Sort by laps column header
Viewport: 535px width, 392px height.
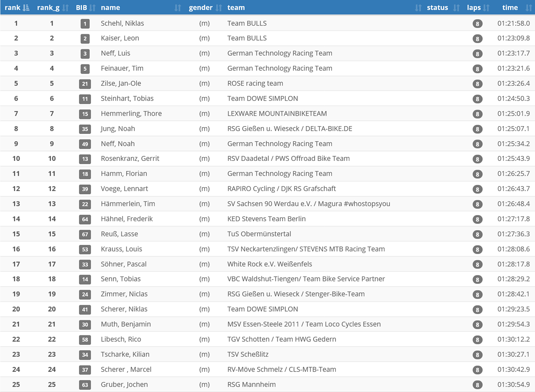pos(478,7)
